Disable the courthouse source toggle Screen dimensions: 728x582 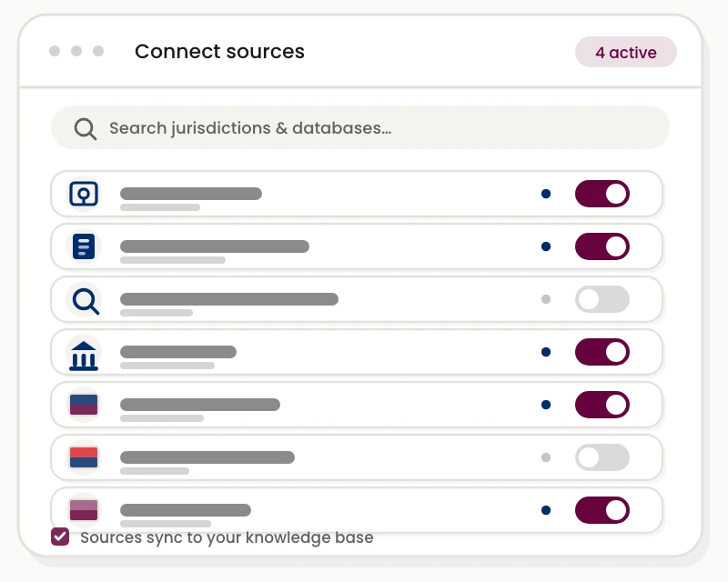click(602, 352)
